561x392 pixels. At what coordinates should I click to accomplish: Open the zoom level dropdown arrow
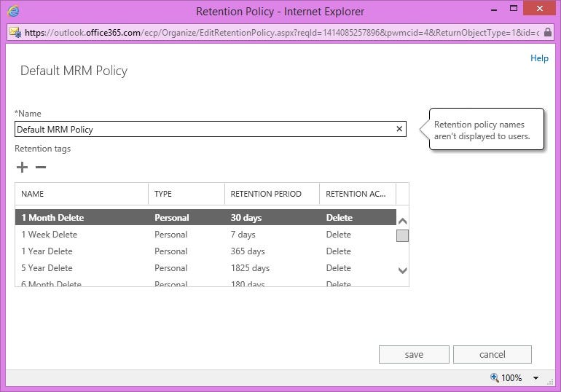coord(535,378)
